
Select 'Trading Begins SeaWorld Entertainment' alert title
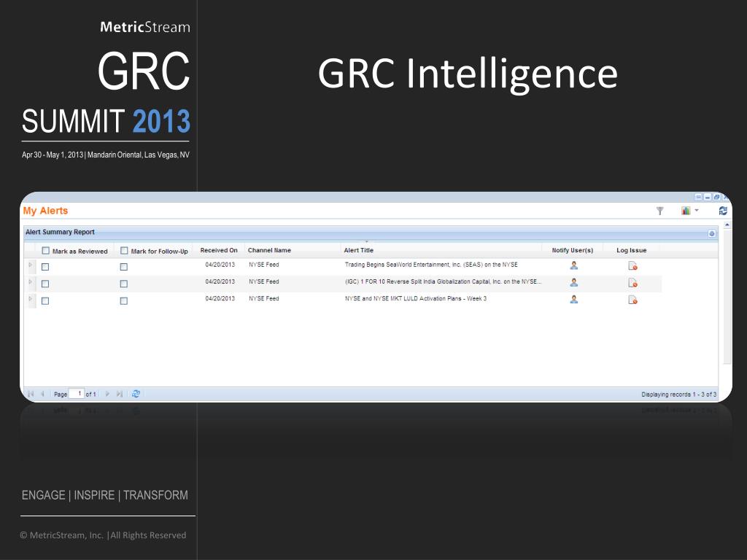tap(431, 265)
